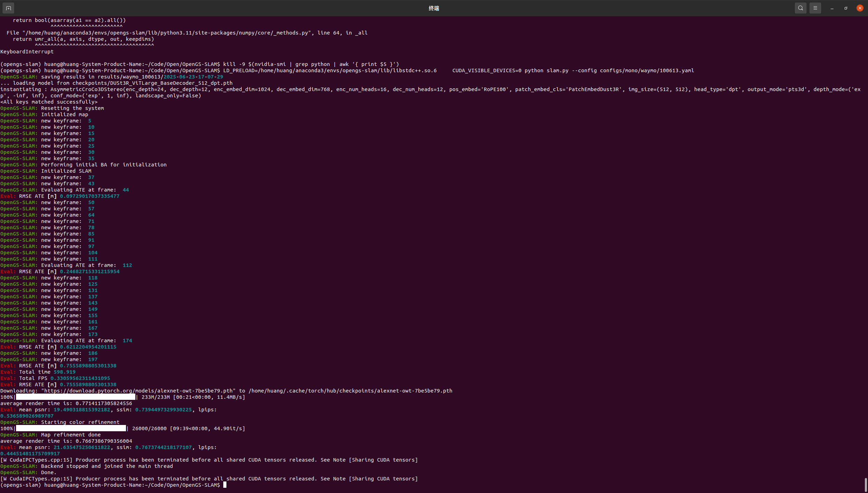Click 'Backend stopped and joined the main thread'
This screenshot has width=868, height=493.
[107, 466]
